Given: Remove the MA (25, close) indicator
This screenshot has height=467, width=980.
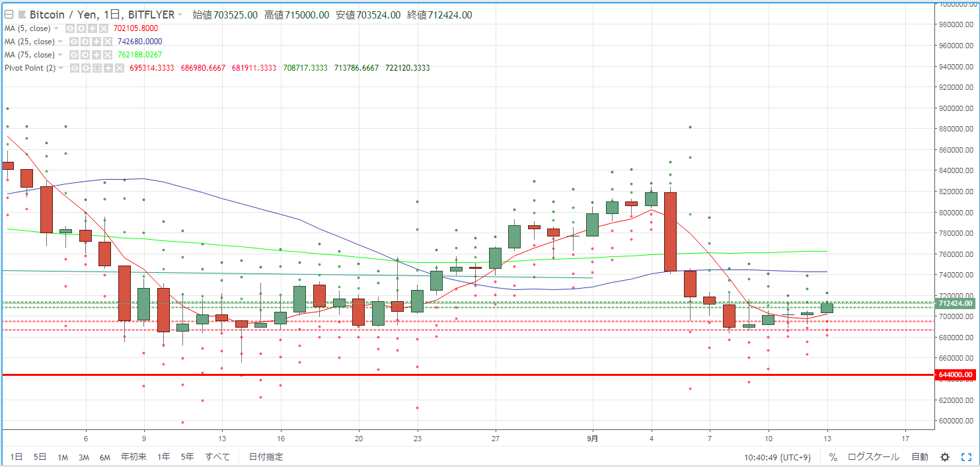Looking at the screenshot, I should coord(108,42).
